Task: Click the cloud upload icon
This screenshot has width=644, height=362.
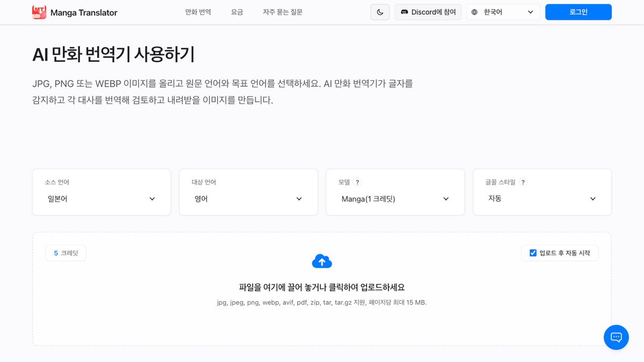Action: pos(322,261)
